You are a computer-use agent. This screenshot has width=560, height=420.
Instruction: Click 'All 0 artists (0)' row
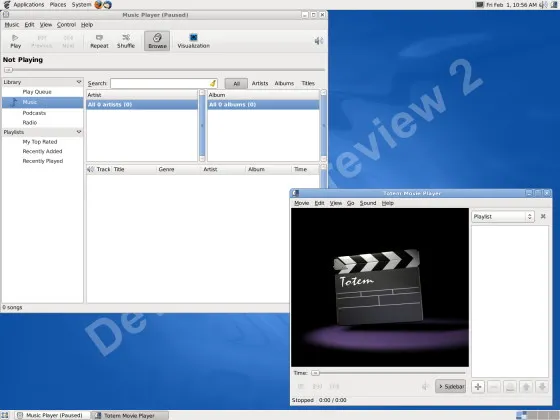coord(142,105)
